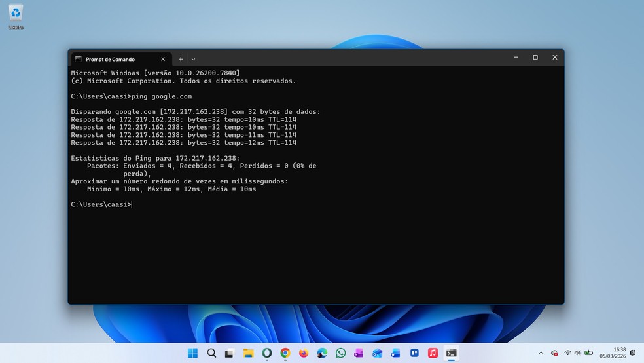Select the Prompt de Comando tab

point(120,59)
